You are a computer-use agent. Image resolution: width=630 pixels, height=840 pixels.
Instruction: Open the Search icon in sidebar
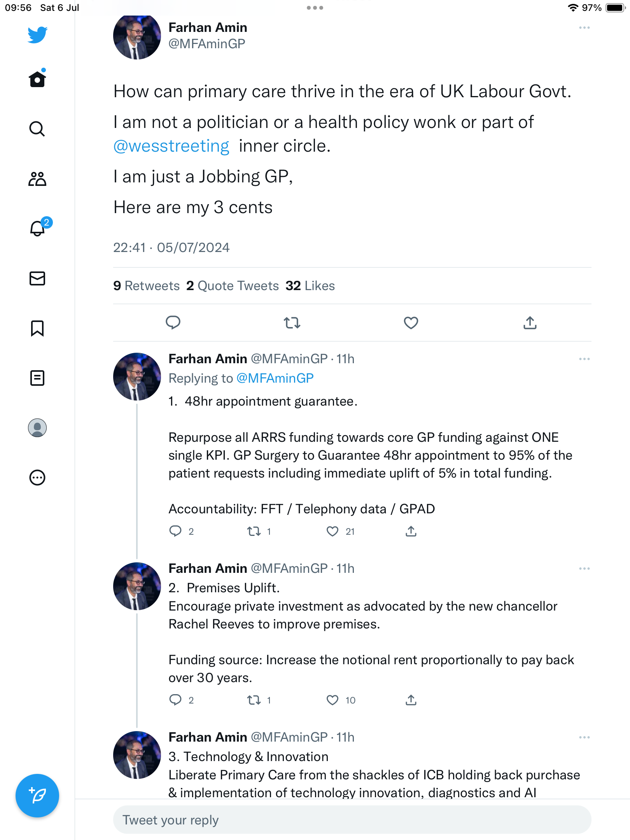tap(37, 129)
